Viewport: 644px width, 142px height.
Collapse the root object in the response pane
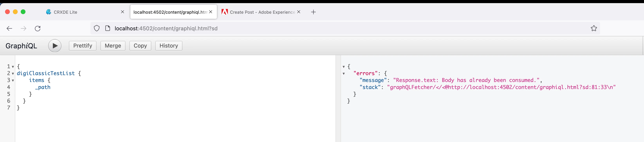pyautogui.click(x=344, y=67)
